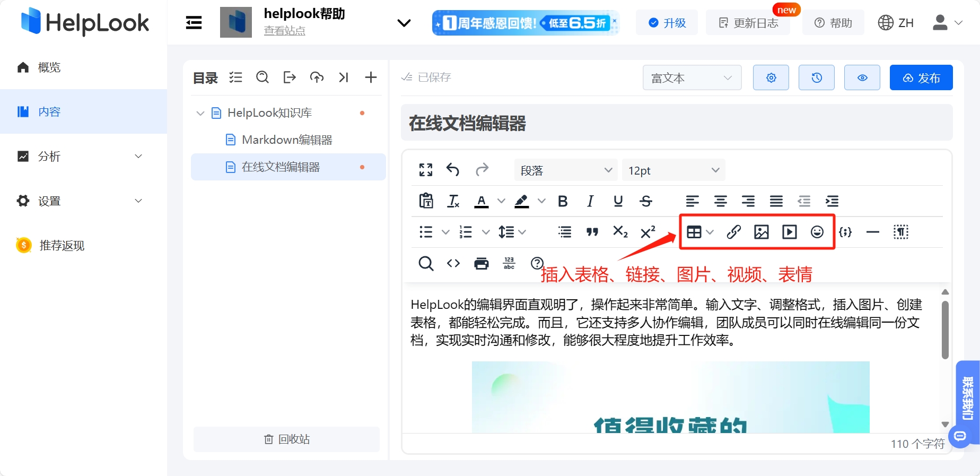Expand bulleted list style options

445,232
